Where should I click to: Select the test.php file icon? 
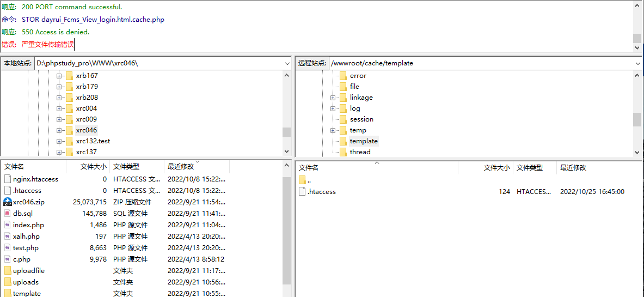coord(8,248)
